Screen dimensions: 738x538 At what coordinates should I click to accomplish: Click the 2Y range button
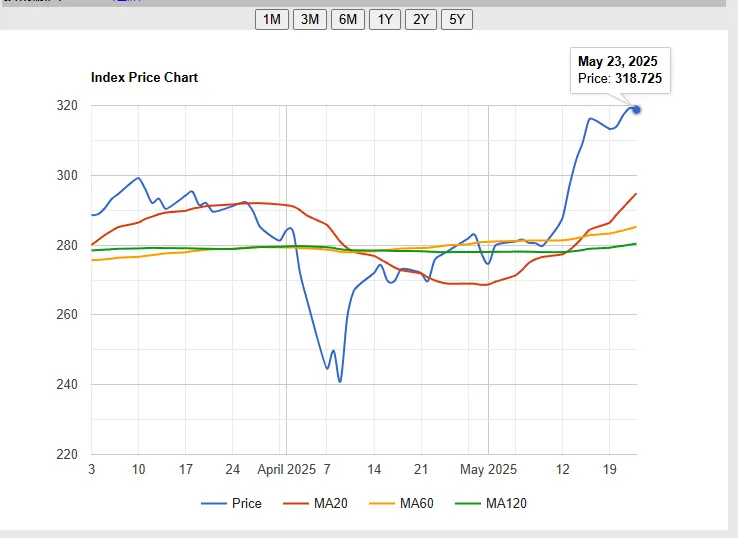pyautogui.click(x=421, y=19)
